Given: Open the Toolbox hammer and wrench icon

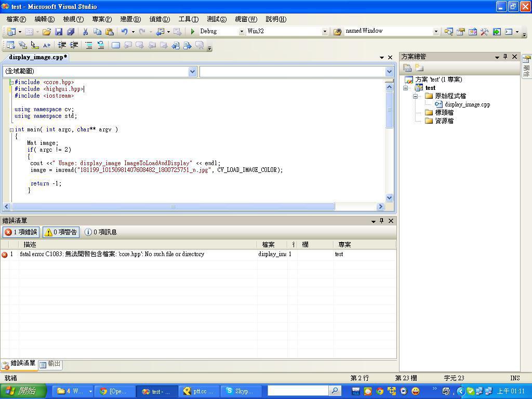Looking at the screenshot, I should 484,32.
